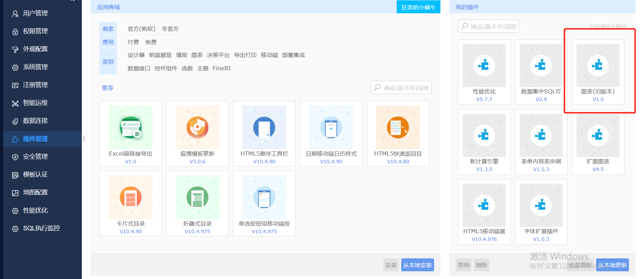Click the 安装 button
Screen dimensions: 644x279
(391, 265)
